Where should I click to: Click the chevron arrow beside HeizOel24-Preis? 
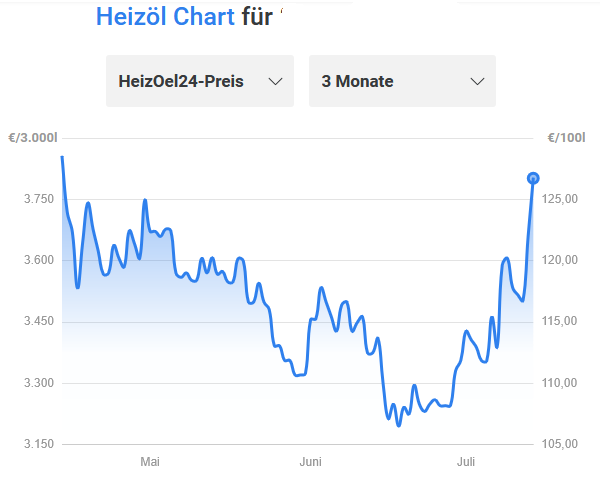(x=275, y=81)
